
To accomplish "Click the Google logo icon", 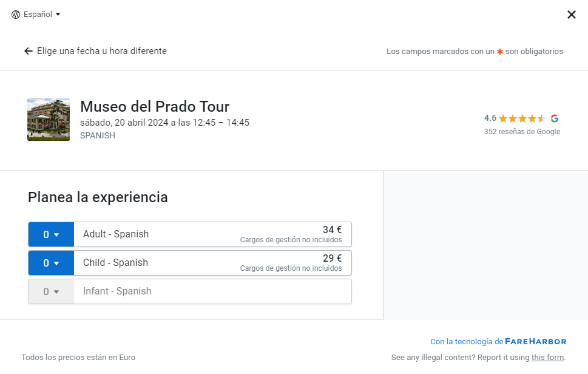I will pos(555,118).
